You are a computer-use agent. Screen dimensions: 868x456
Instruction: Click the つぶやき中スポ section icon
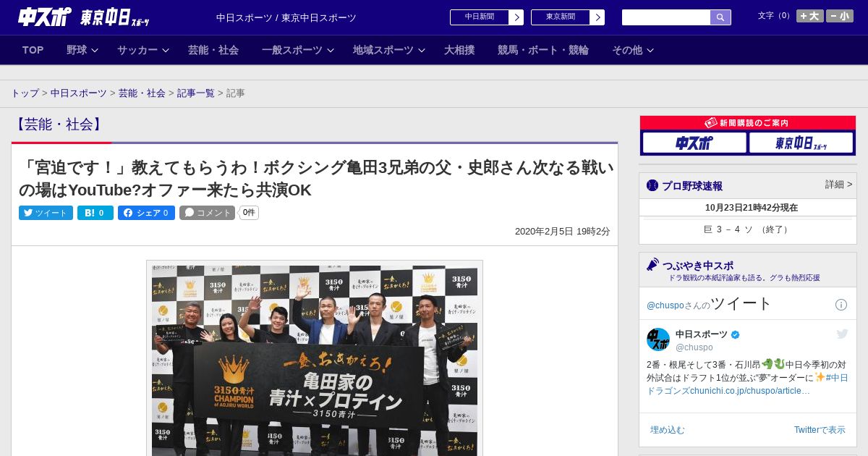(652, 265)
